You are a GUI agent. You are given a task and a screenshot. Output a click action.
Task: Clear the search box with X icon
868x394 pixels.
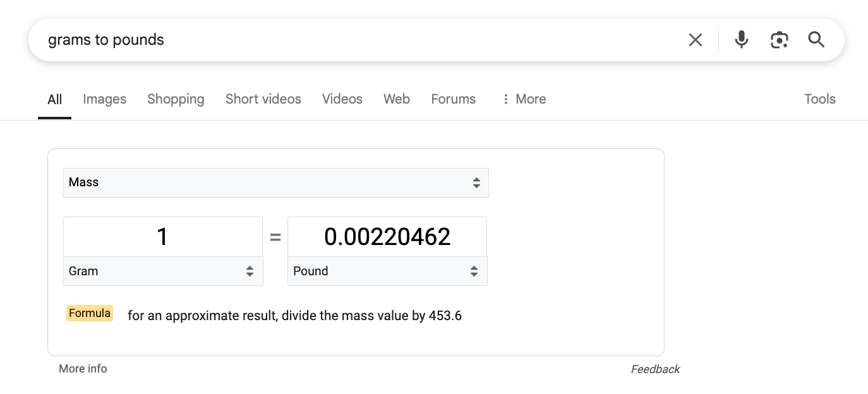(695, 40)
